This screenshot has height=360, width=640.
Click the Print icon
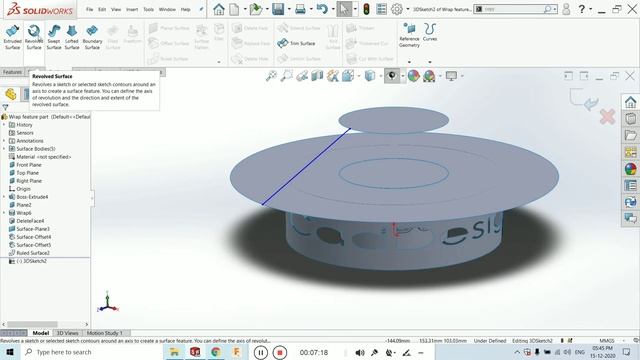pyautogui.click(x=300, y=9)
